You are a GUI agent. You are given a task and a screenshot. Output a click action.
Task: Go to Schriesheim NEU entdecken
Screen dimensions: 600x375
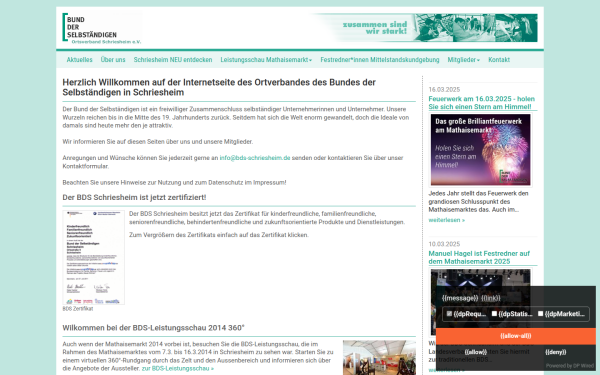173,60
